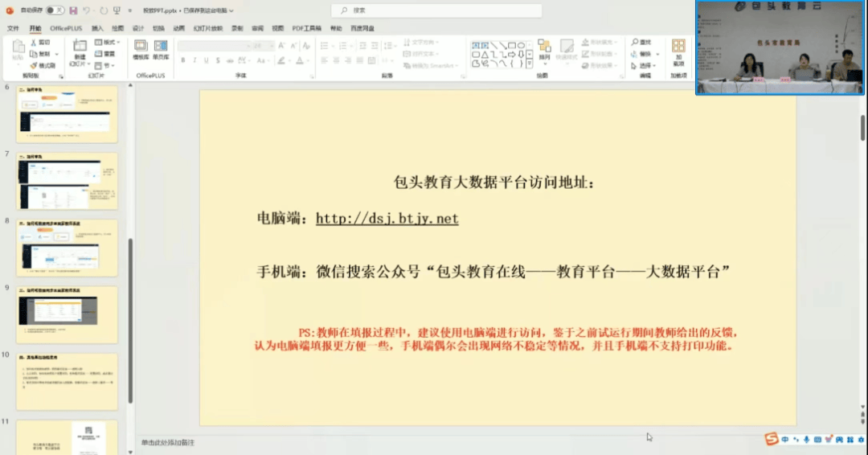The image size is (868, 455).
Task: Toggle bold formatting
Action: 183,60
